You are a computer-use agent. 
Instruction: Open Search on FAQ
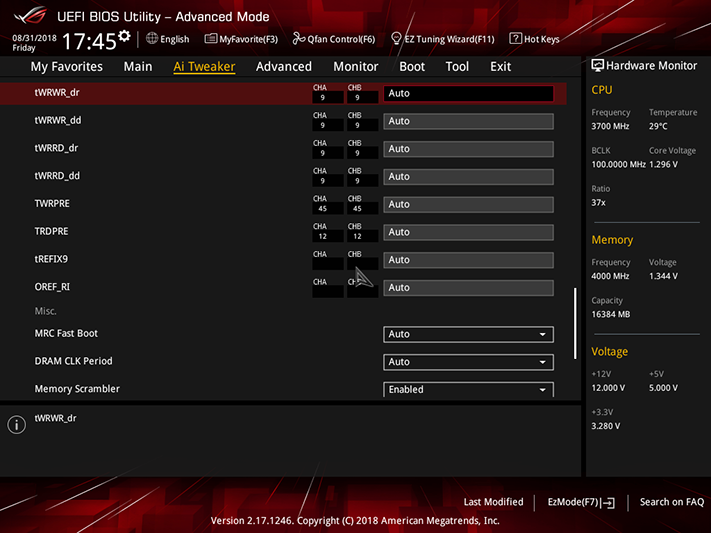(672, 502)
